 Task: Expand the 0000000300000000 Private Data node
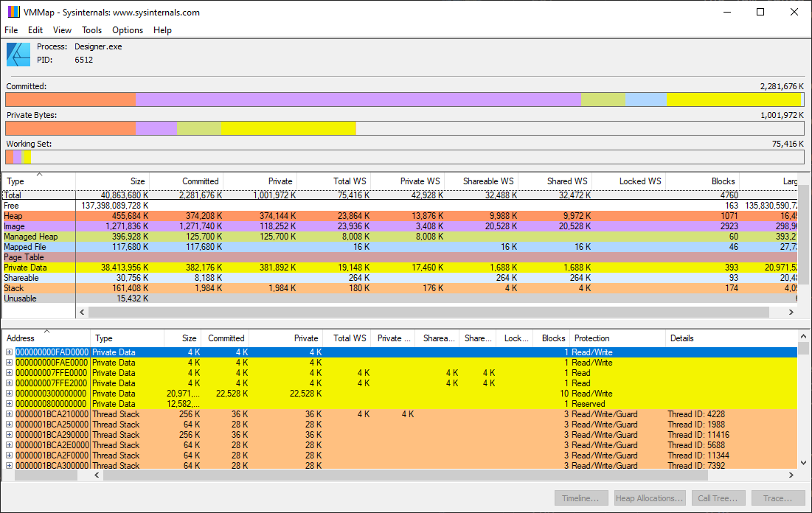tap(10, 394)
